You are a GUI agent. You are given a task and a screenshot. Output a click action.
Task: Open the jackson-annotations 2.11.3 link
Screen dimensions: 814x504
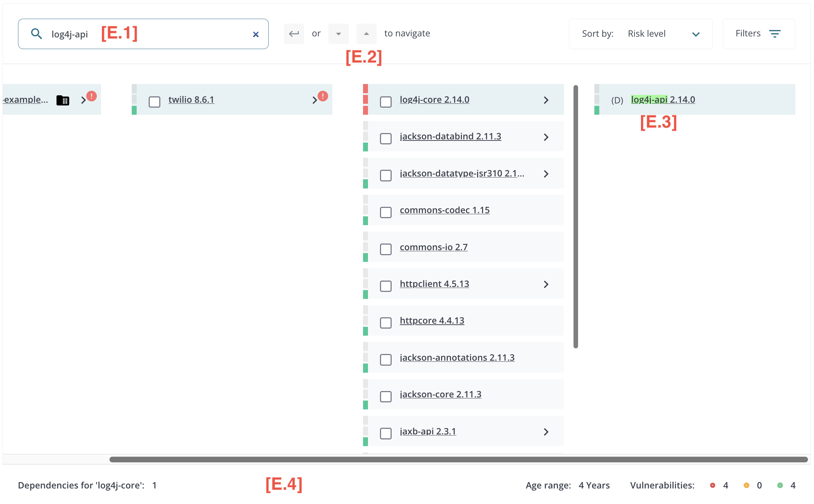457,358
